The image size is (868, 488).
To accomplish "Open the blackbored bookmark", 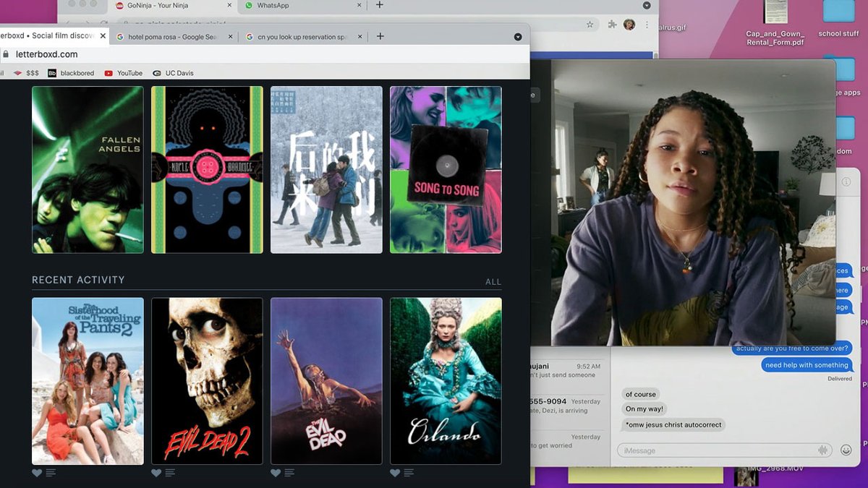I will click(71, 73).
